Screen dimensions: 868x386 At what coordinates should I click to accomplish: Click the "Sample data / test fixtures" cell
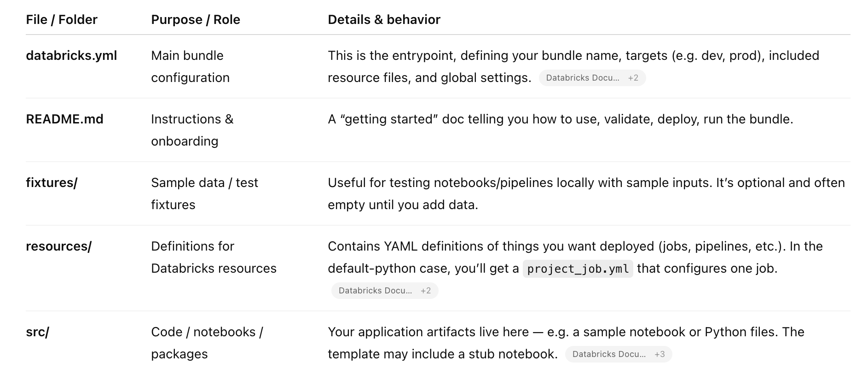tap(204, 193)
